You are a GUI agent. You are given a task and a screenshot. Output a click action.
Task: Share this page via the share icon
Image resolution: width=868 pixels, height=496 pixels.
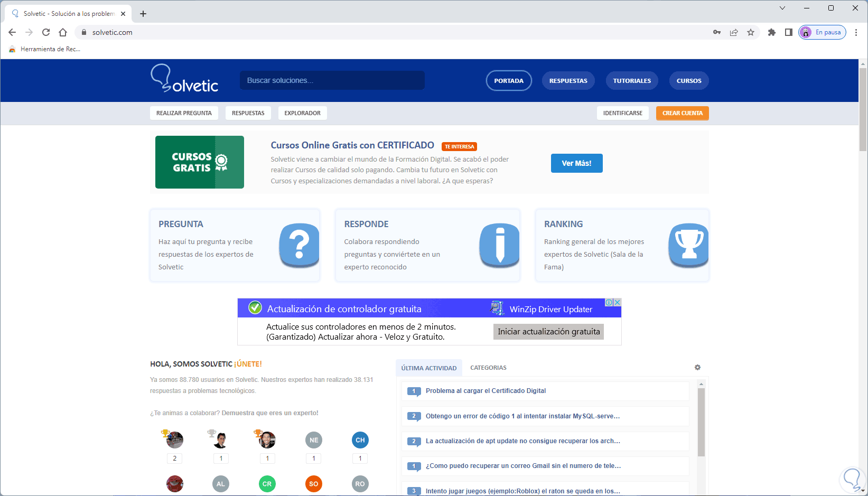tap(734, 32)
